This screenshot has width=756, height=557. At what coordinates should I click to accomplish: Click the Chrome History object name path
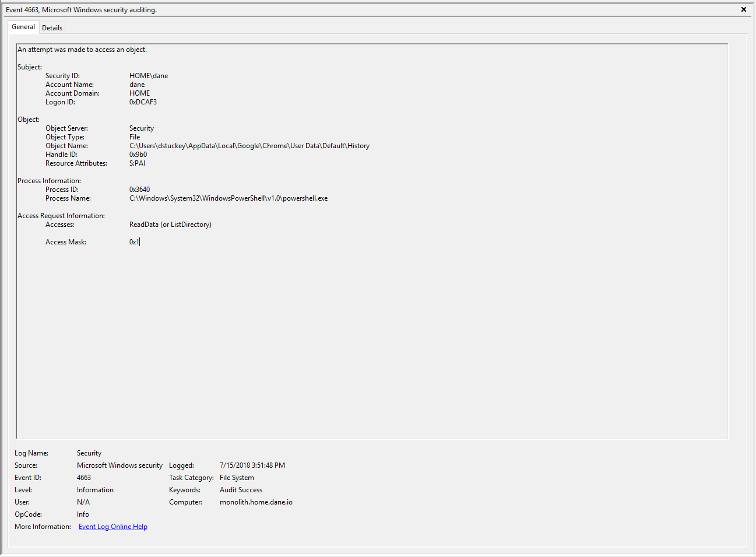[249, 146]
